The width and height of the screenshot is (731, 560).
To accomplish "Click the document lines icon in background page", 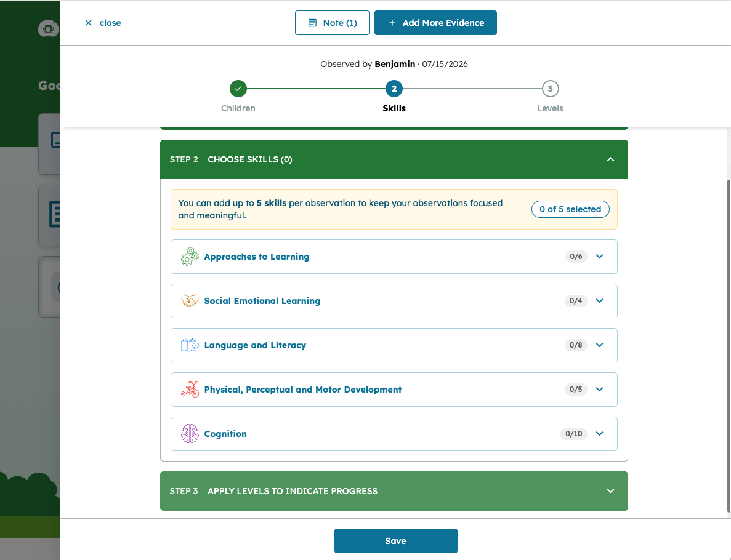I will click(55, 214).
